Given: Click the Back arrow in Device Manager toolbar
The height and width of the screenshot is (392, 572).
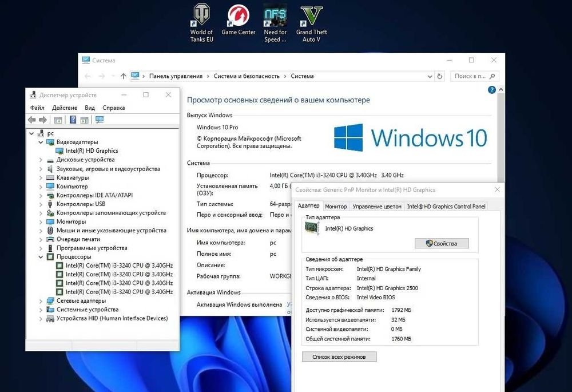Looking at the screenshot, I should click(x=31, y=120).
